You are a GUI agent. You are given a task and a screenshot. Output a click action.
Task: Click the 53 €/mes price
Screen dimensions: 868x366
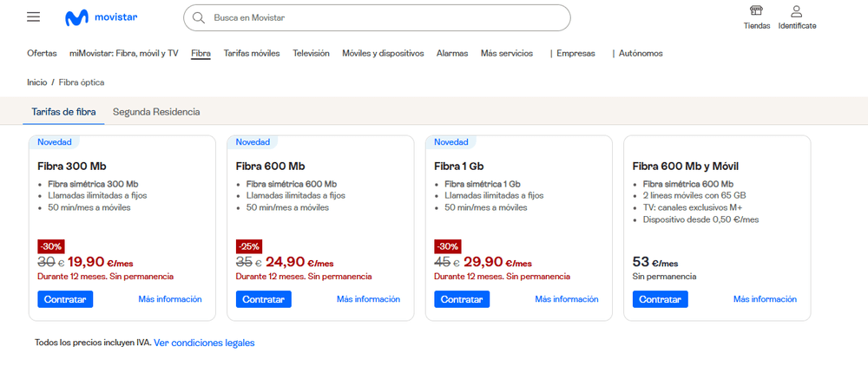point(655,262)
